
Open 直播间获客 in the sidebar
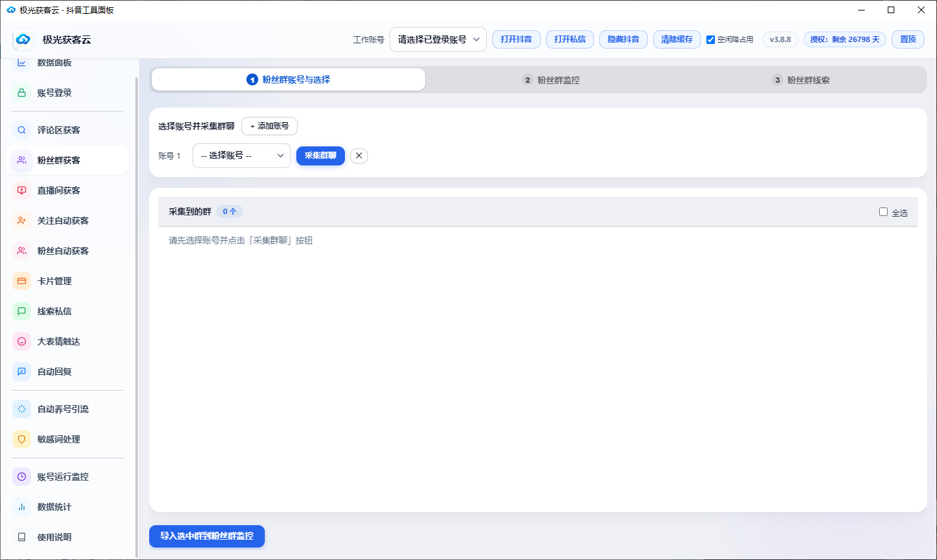(x=67, y=190)
